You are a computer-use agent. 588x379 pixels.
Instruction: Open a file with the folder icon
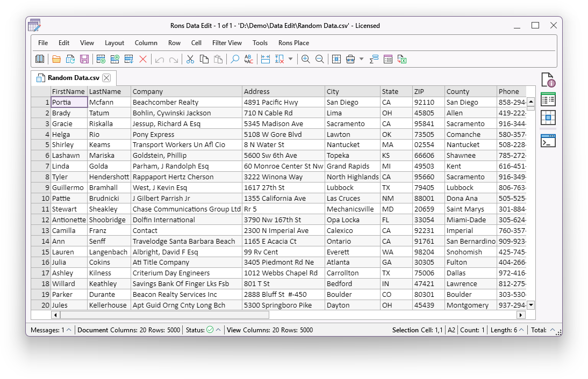pyautogui.click(x=56, y=59)
